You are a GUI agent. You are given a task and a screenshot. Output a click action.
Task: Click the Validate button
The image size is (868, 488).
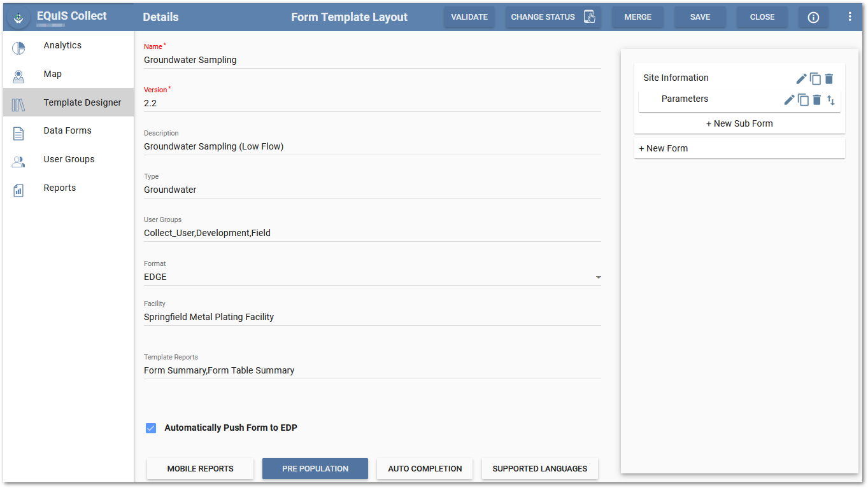(x=469, y=17)
